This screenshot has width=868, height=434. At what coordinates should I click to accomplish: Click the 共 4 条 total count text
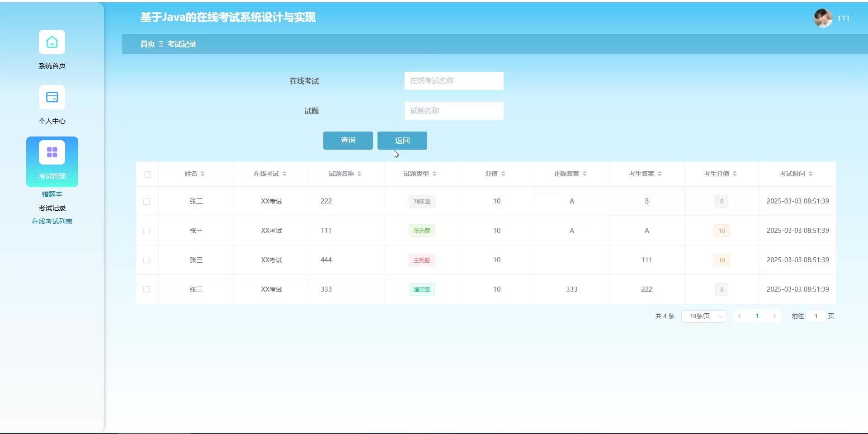coord(665,316)
